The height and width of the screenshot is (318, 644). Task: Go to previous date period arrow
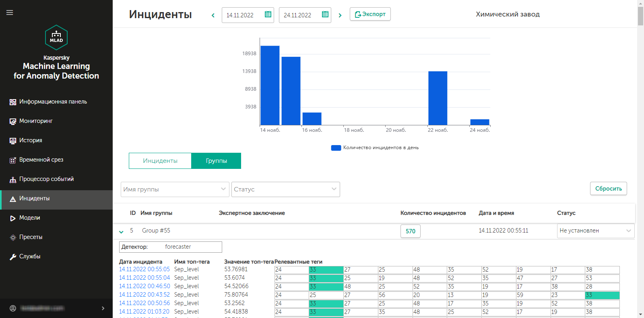click(213, 15)
